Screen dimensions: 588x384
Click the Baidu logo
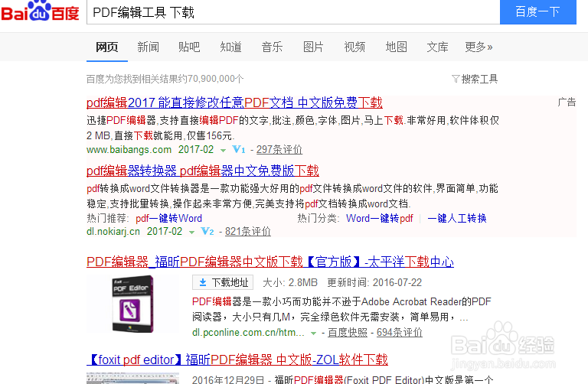(40, 11)
